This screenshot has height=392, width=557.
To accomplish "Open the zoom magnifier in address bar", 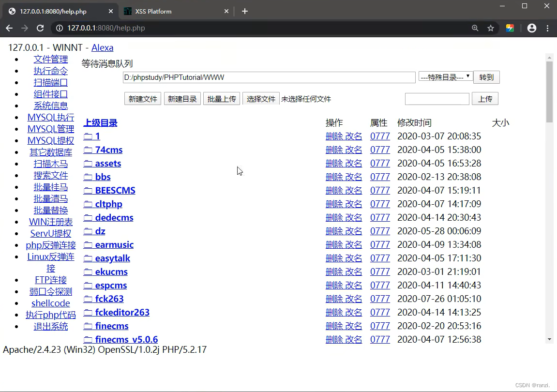I will [475, 28].
